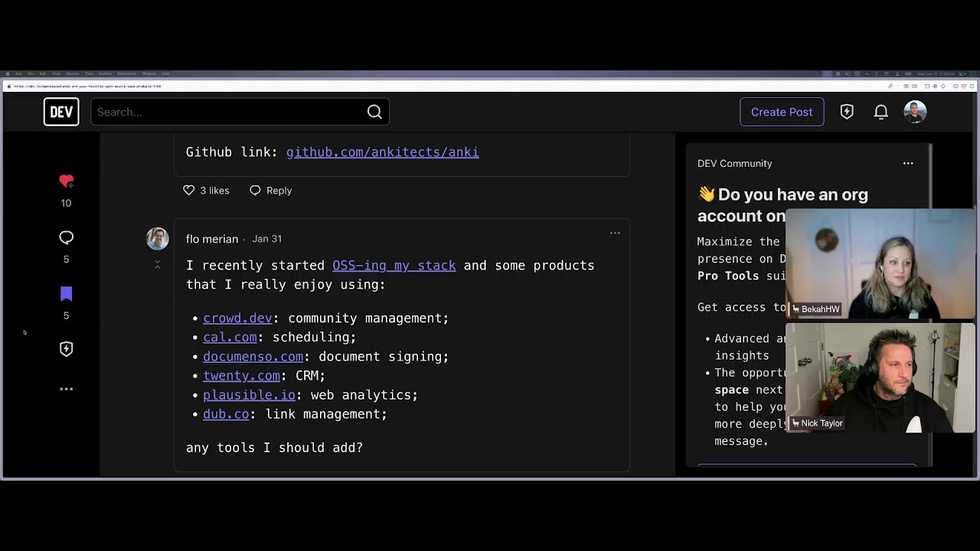The height and width of the screenshot is (551, 980).
Task: Click the reaction count 10
Action: click(66, 203)
